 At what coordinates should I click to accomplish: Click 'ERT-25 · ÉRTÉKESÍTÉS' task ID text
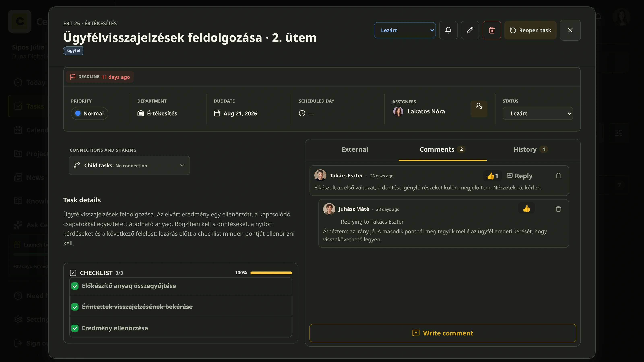click(x=90, y=24)
